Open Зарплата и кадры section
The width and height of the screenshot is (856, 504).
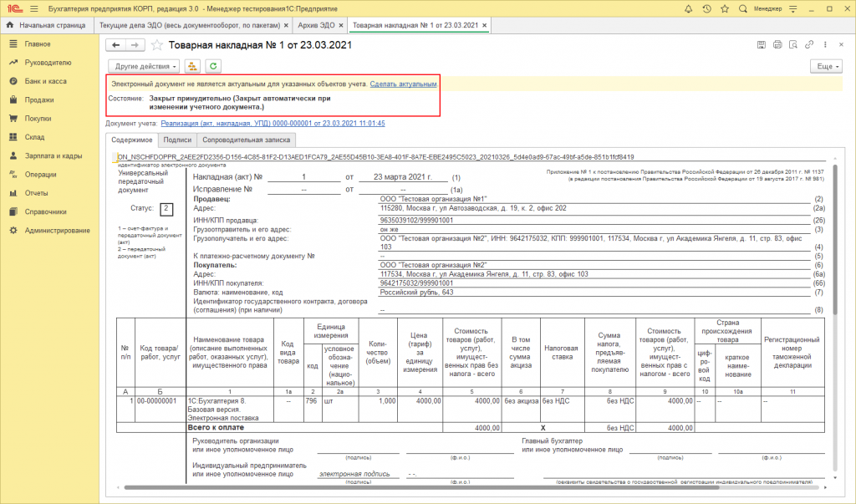click(x=53, y=155)
